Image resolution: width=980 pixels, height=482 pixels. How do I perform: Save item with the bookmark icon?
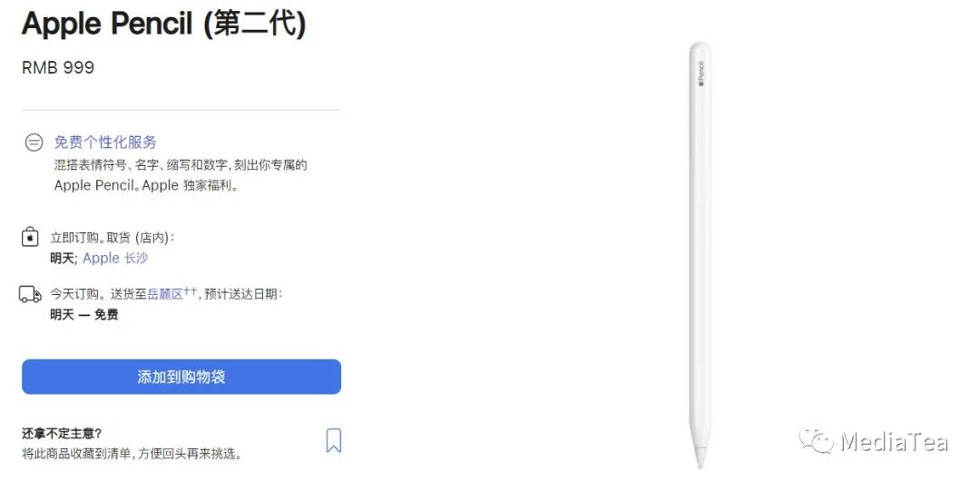[x=334, y=440]
